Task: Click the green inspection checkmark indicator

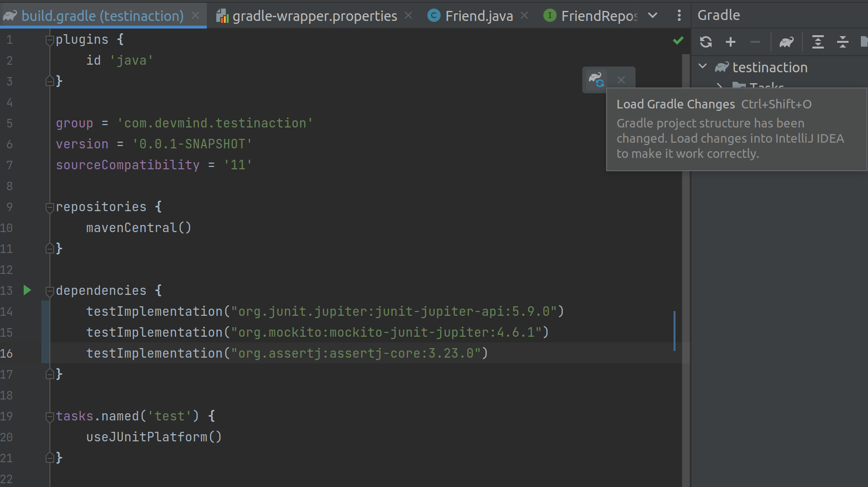Action: [678, 40]
